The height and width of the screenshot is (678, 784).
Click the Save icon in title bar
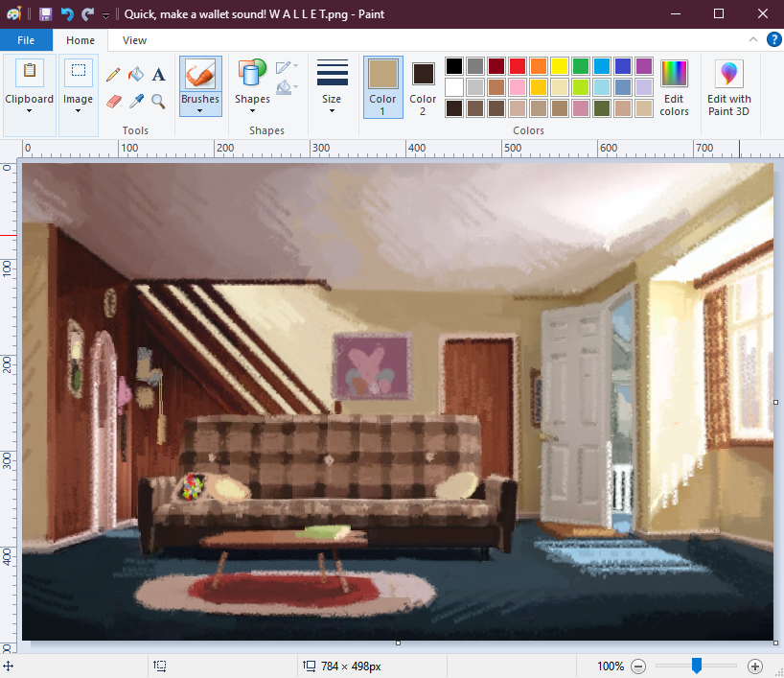45,14
